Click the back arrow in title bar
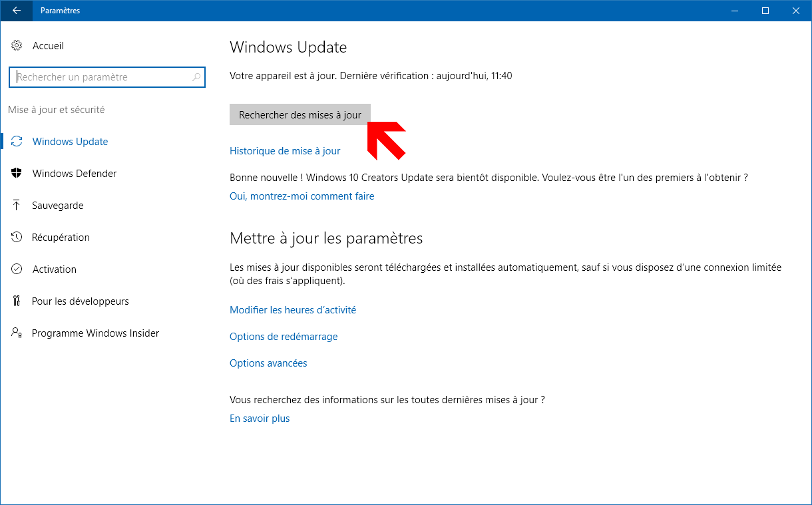 click(x=16, y=11)
